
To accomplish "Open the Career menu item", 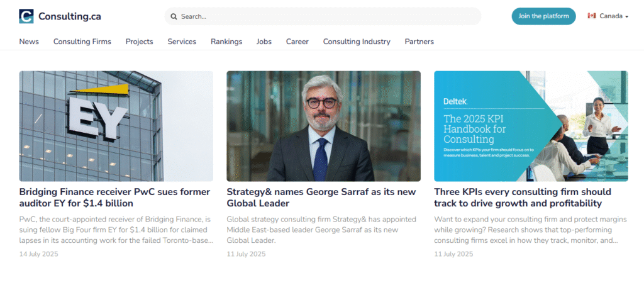I will pyautogui.click(x=297, y=42).
